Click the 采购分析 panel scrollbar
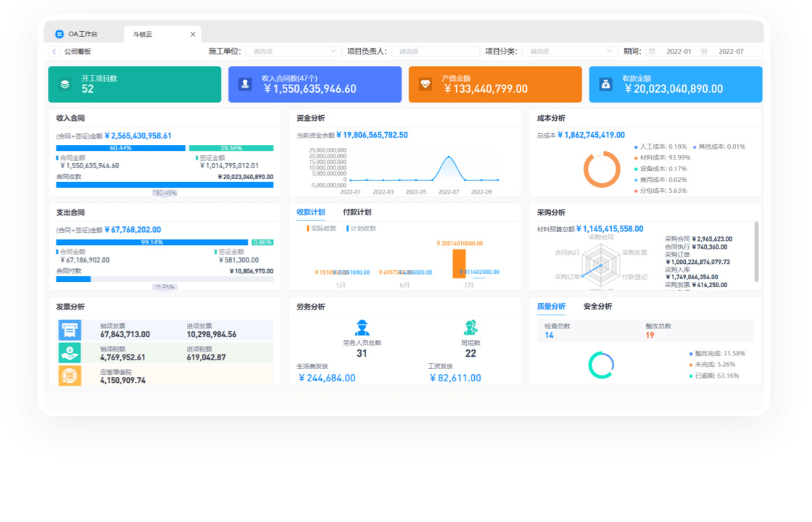 coord(757,251)
